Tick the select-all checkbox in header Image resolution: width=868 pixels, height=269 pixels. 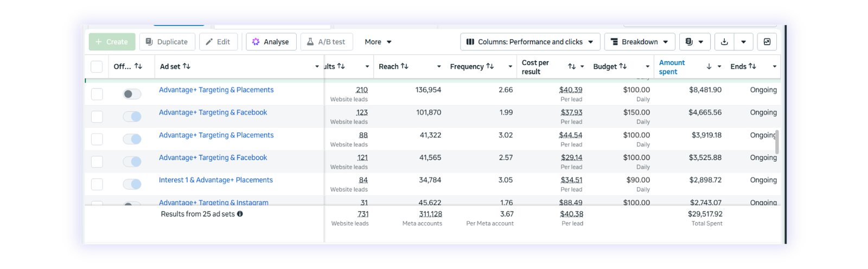97,67
